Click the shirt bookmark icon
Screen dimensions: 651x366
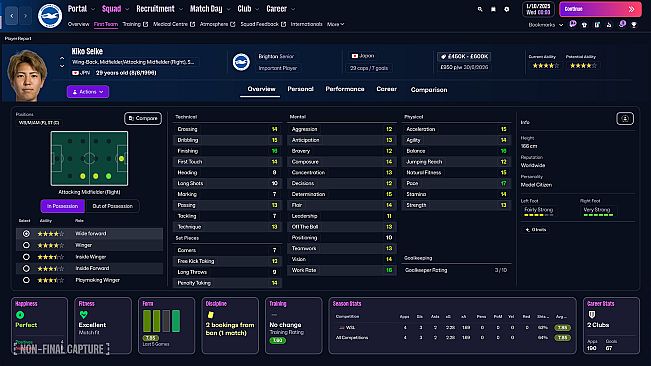[585, 25]
